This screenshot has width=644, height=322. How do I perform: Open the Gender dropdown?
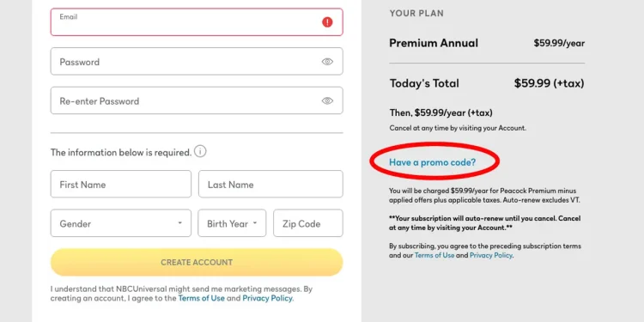[x=121, y=223]
